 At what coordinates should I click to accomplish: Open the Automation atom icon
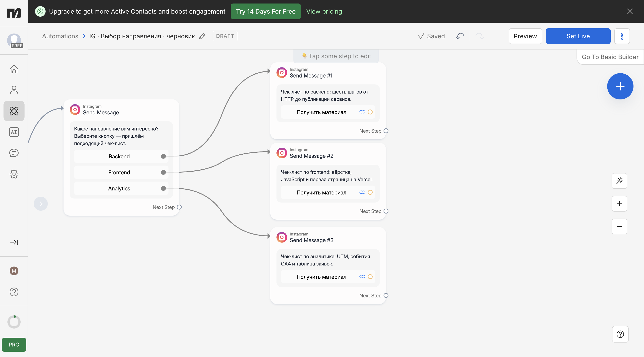pyautogui.click(x=14, y=111)
